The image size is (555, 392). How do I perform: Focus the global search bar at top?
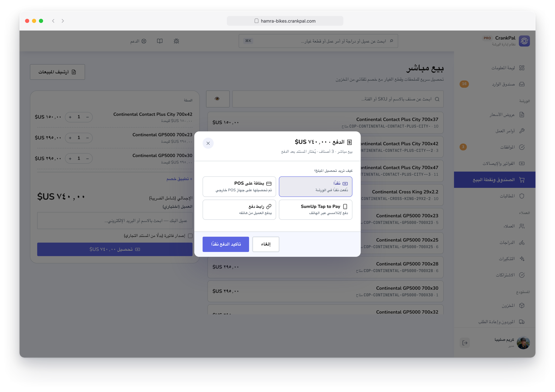click(318, 41)
